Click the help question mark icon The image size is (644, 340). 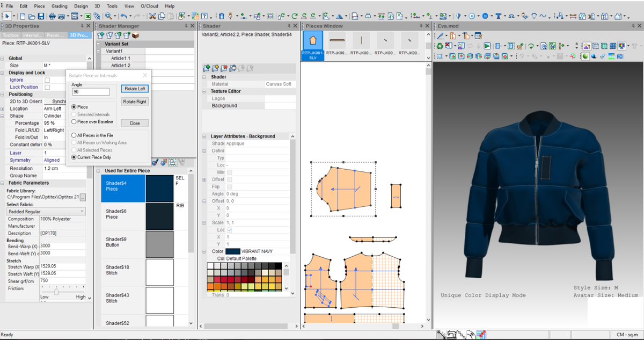click(205, 16)
